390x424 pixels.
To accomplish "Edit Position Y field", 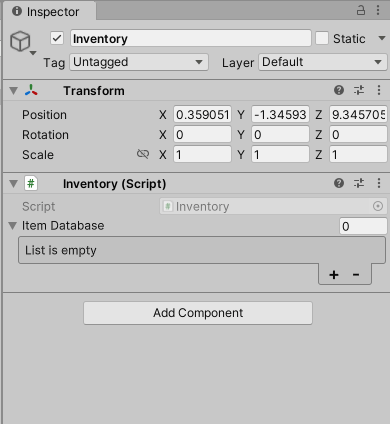I will (x=280, y=115).
